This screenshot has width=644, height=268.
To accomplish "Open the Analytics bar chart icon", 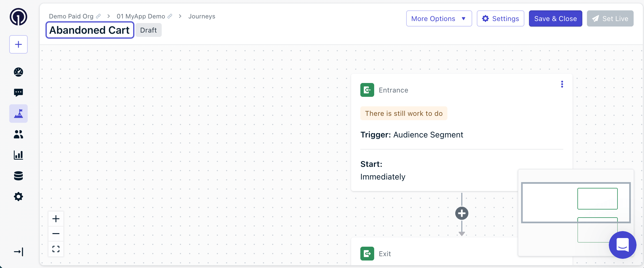I will coord(18,155).
